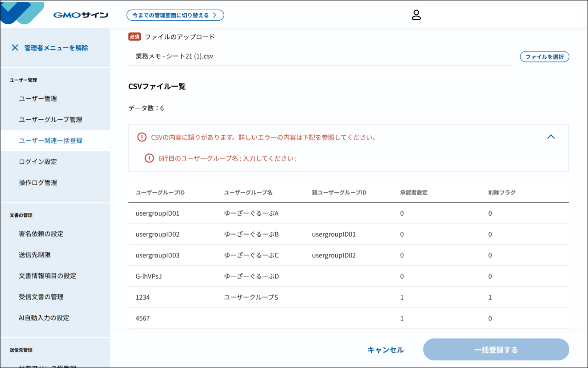Click the red error warning icon
Viewport: 588px width, 368px height.
[142, 137]
